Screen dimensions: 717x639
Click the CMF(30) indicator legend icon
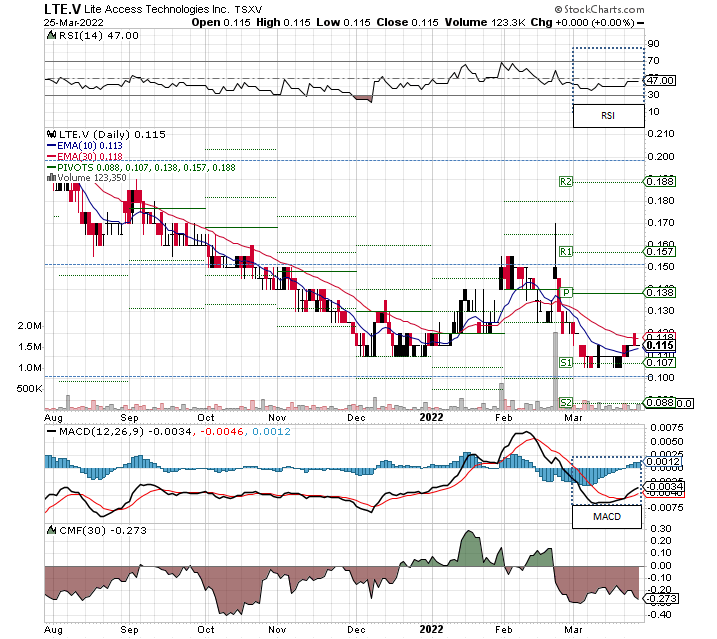click(x=51, y=530)
